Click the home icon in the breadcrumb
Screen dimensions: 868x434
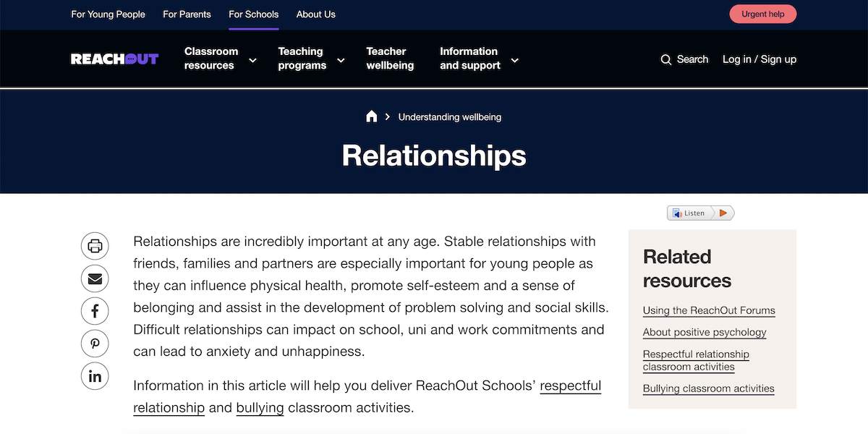(371, 116)
